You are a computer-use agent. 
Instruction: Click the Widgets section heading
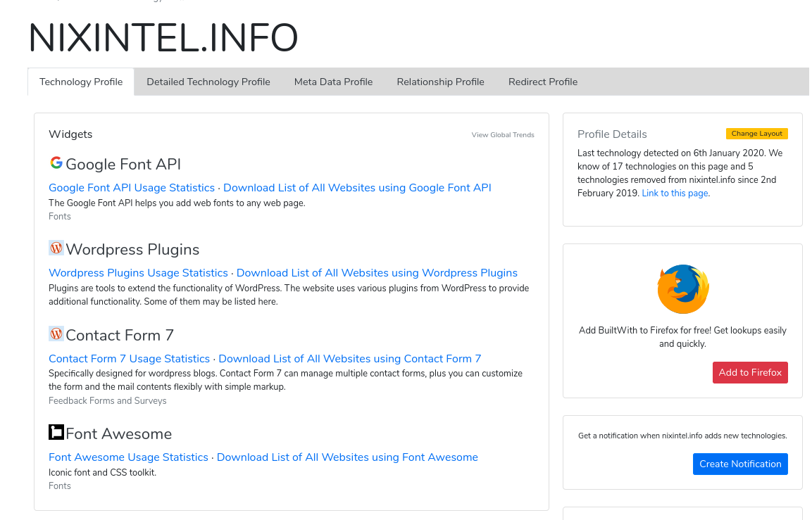click(x=70, y=134)
